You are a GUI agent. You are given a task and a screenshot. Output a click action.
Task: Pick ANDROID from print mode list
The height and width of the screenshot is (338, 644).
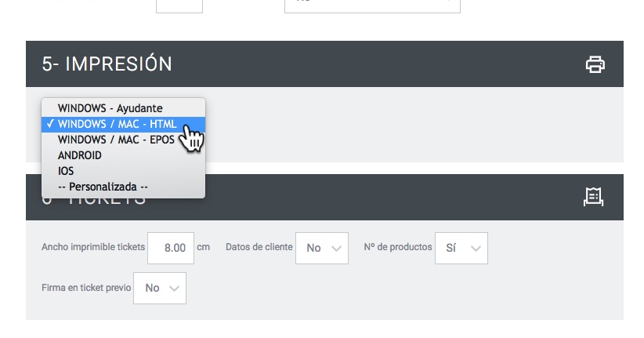123,155
